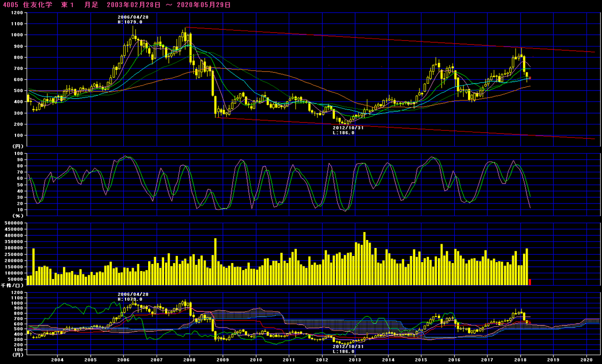Image resolution: width=602 pixels, height=364 pixels.
Task: Click the tallest 2013 volume bar
Action: tap(364, 258)
